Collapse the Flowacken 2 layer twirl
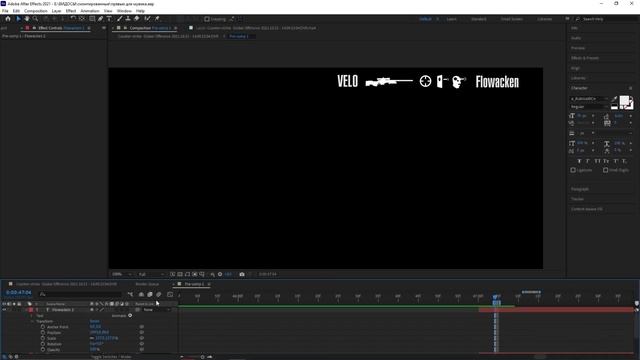 (x=26, y=310)
